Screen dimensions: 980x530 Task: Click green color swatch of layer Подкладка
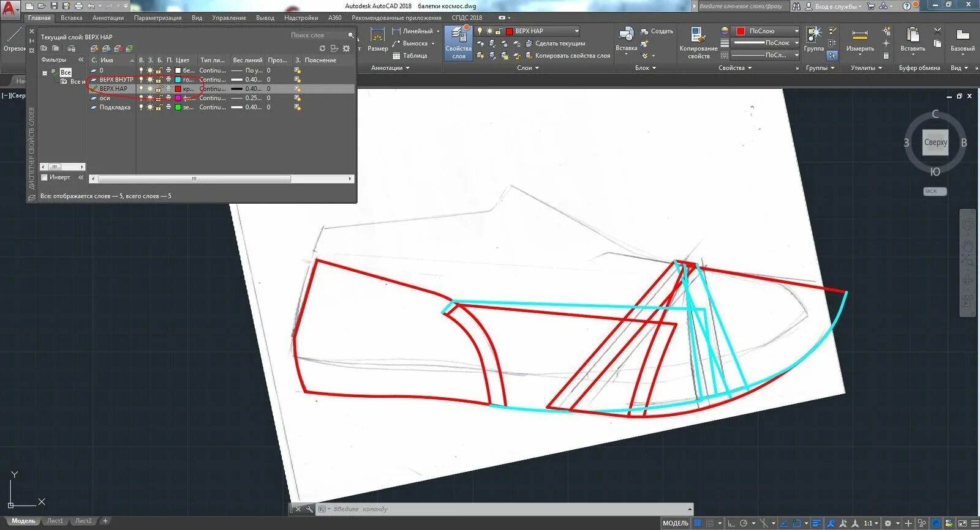point(178,107)
